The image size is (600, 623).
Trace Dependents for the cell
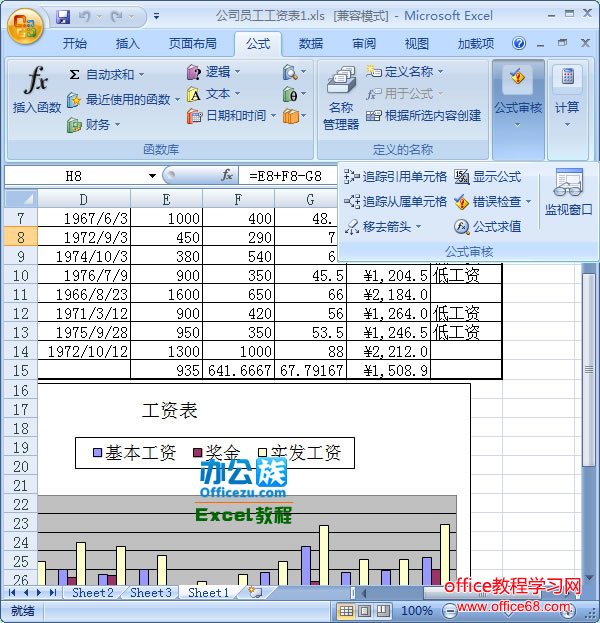point(395,202)
